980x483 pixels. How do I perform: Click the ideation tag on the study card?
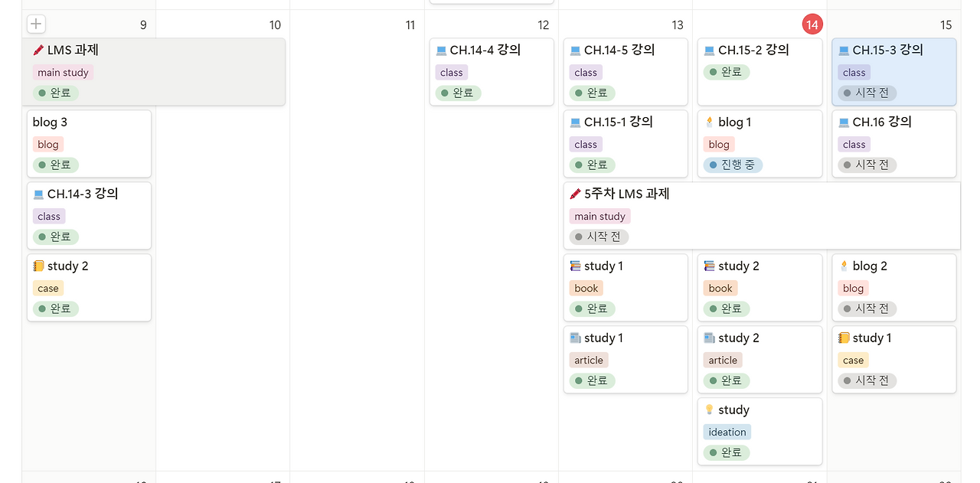coord(727,432)
